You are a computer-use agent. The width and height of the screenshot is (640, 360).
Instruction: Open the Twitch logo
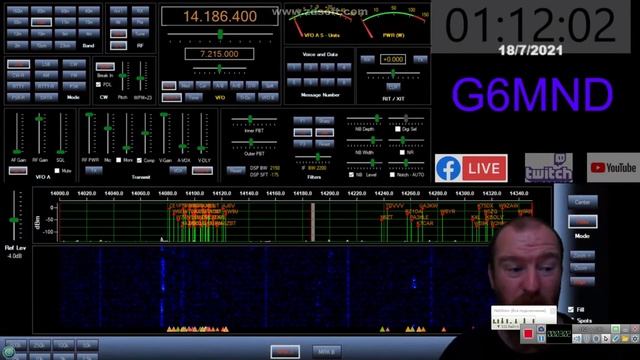pos(549,168)
